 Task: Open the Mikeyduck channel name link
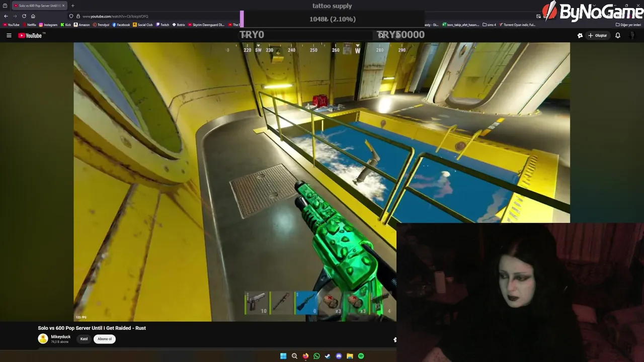click(x=61, y=336)
